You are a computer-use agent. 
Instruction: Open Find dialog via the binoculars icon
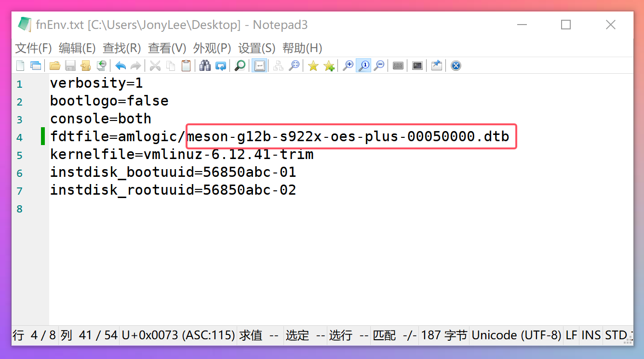point(205,65)
